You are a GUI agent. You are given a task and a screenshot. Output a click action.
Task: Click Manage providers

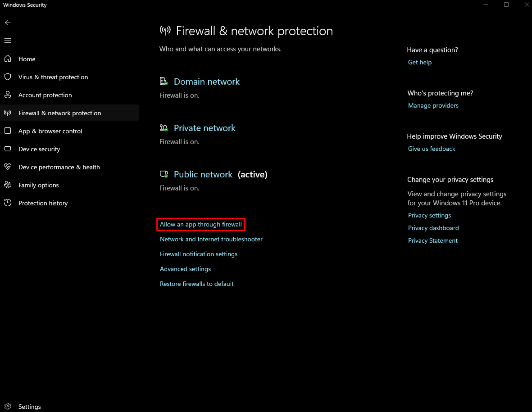[x=433, y=105]
